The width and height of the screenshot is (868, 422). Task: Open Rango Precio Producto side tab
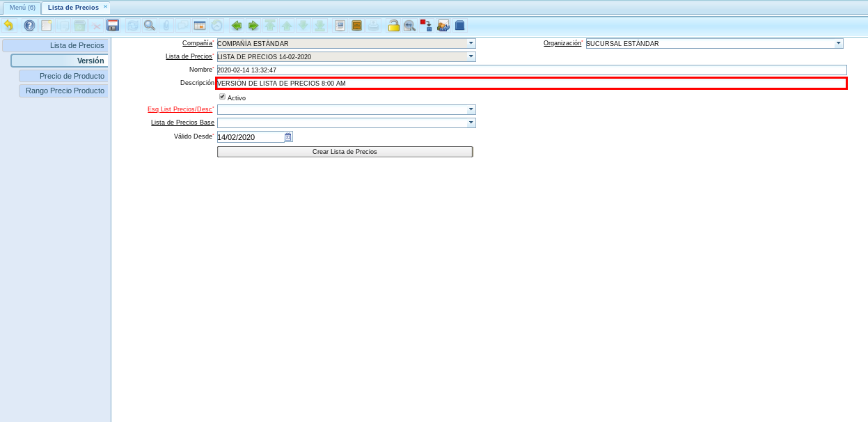pos(63,91)
